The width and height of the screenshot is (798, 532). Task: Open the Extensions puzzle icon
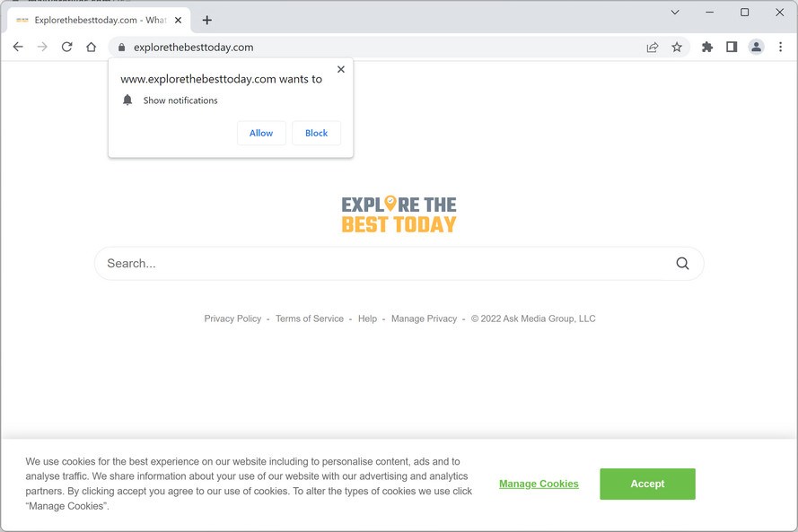pyautogui.click(x=707, y=48)
